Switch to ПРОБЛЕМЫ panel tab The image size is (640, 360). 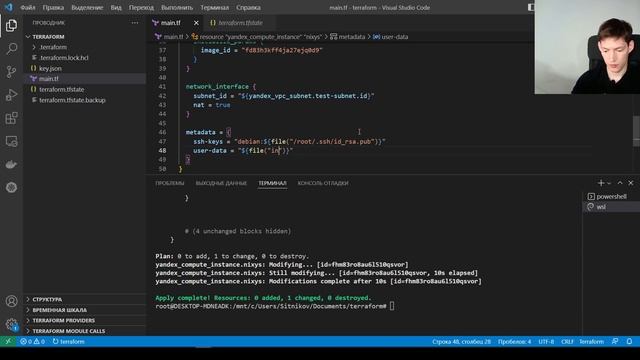tap(170, 183)
